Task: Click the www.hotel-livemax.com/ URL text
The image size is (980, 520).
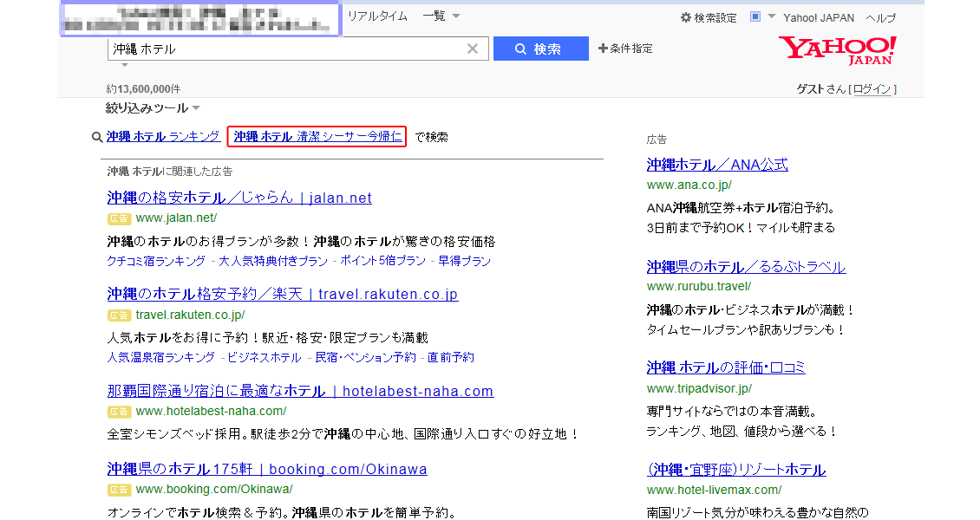Action: (x=715, y=490)
